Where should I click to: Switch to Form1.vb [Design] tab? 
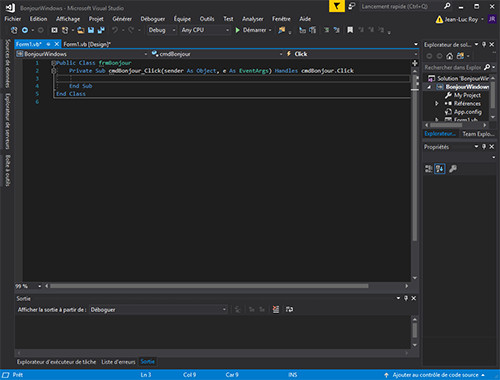click(x=87, y=44)
